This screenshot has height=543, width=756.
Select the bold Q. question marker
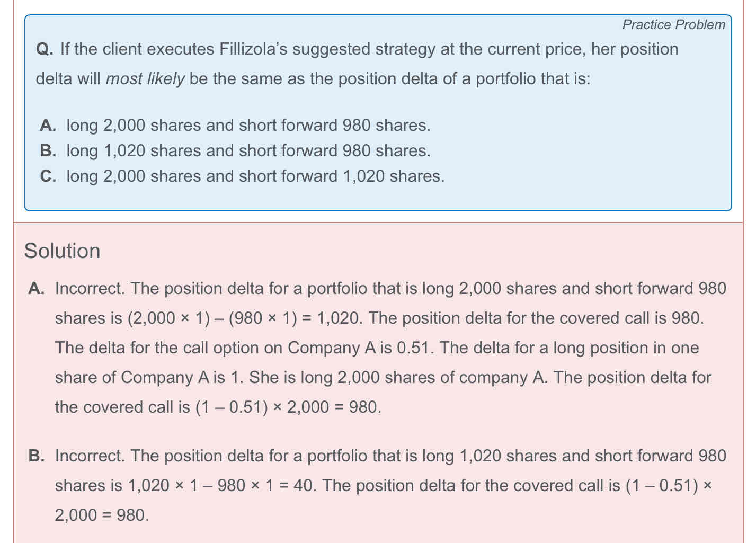[x=44, y=49]
